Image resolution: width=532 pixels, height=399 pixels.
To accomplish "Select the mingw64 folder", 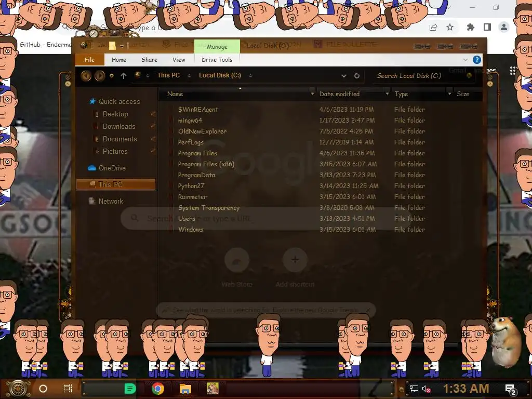I will 190,121.
